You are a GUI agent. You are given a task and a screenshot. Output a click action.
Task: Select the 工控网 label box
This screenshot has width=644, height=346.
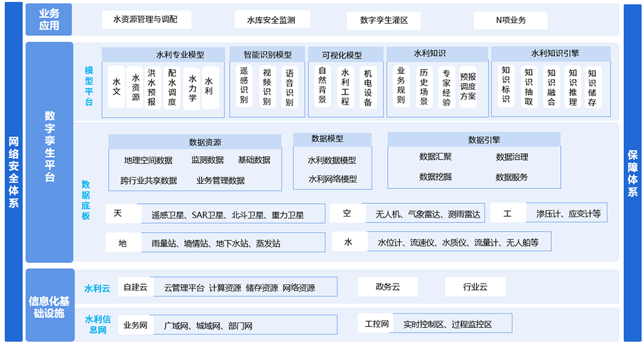[x=377, y=323]
